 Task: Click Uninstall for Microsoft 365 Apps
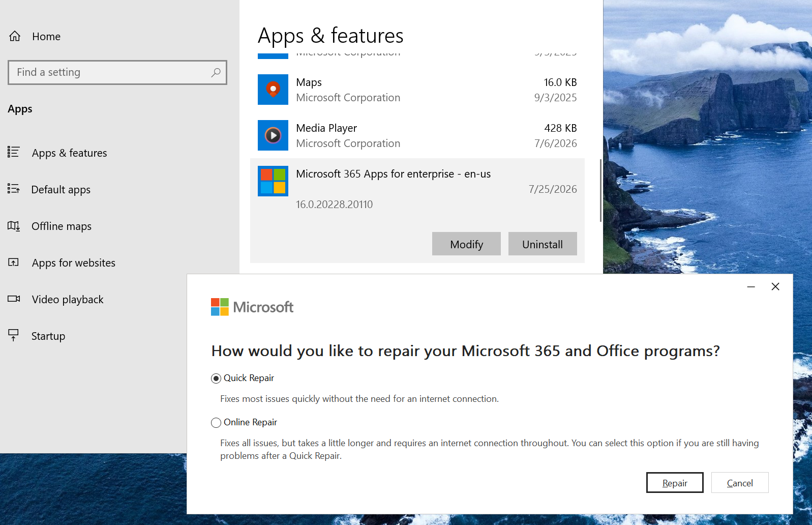[x=543, y=244]
